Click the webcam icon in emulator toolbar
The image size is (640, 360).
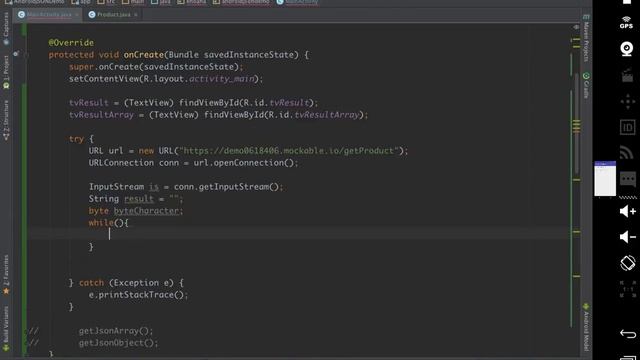(x=627, y=49)
